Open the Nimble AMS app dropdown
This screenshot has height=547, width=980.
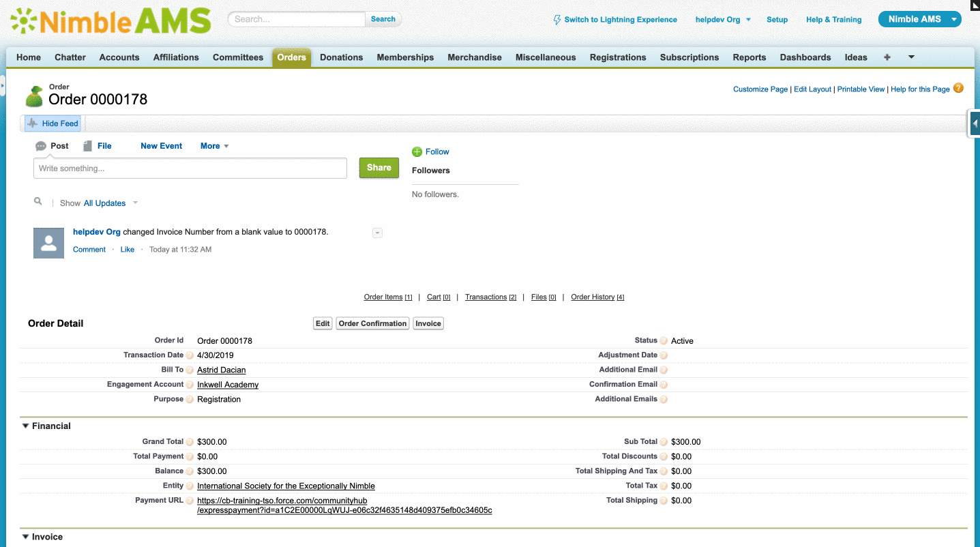(x=919, y=19)
